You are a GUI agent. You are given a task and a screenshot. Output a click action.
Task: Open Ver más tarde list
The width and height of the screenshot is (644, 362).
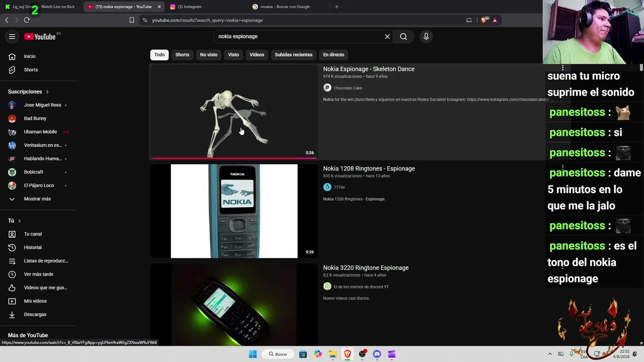point(40,275)
